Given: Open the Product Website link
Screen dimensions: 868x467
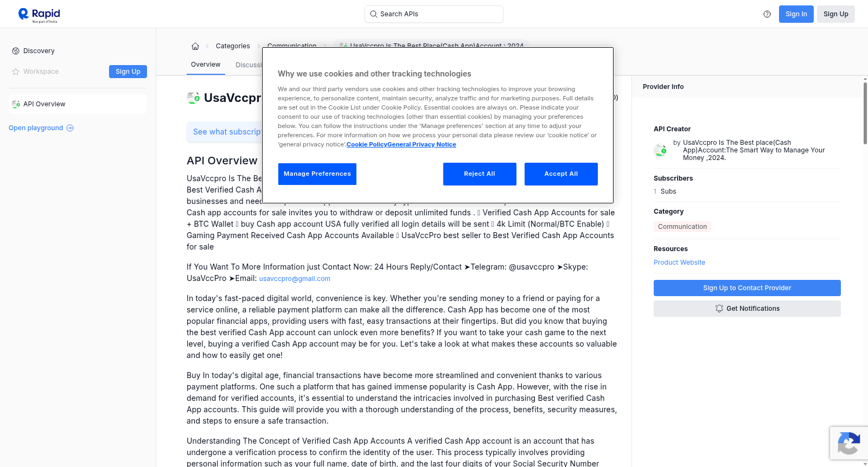Looking at the screenshot, I should pyautogui.click(x=679, y=263).
